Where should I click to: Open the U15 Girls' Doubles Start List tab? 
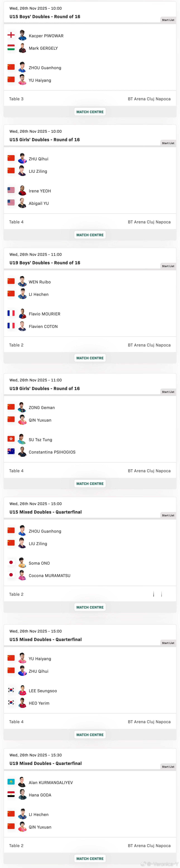[x=168, y=143]
